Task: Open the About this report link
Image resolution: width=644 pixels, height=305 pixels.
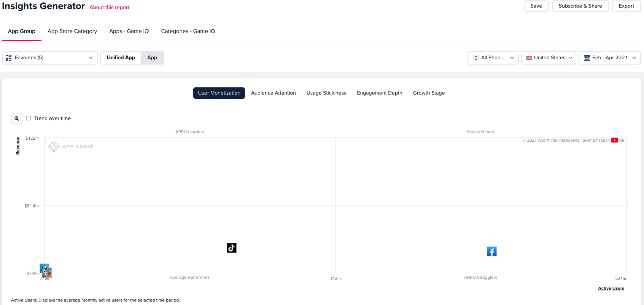Action: tap(110, 7)
